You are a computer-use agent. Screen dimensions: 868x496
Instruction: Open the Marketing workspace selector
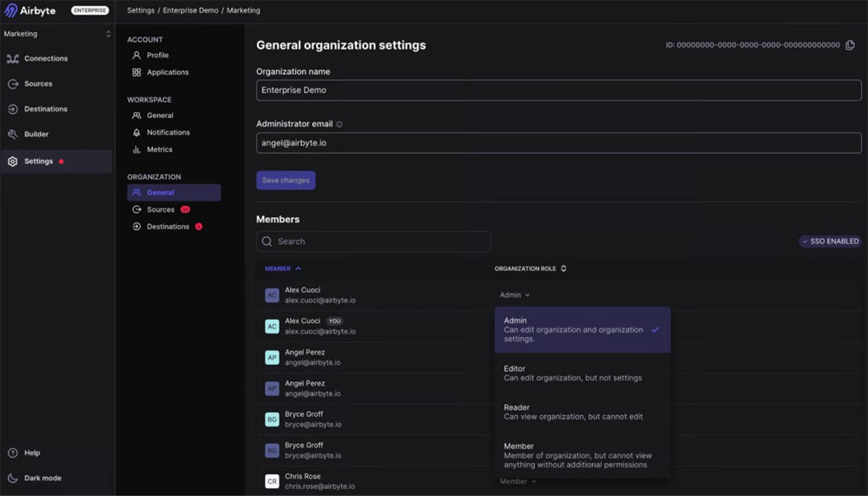pyautogui.click(x=57, y=34)
